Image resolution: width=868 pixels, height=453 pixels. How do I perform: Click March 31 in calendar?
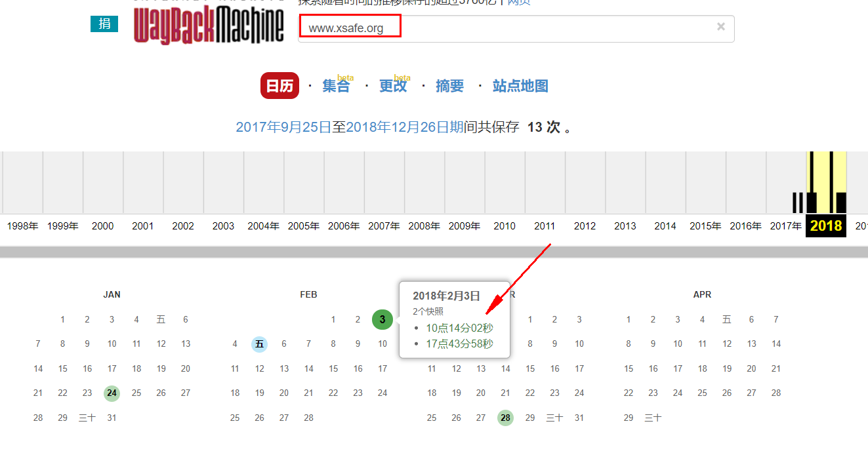coord(579,418)
